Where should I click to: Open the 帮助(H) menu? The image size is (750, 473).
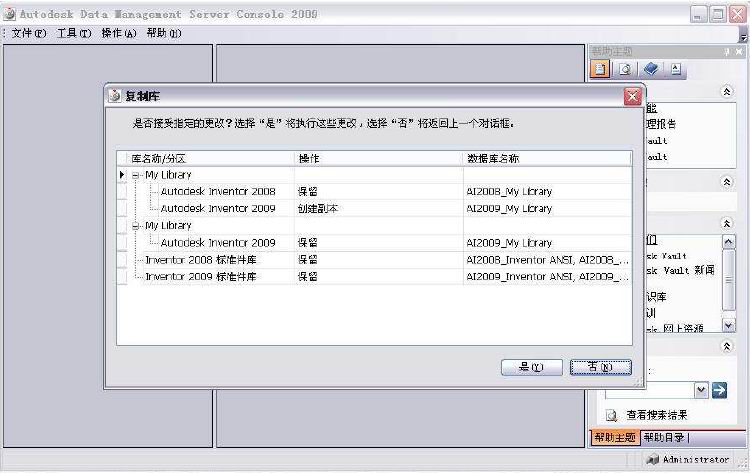pos(164,33)
